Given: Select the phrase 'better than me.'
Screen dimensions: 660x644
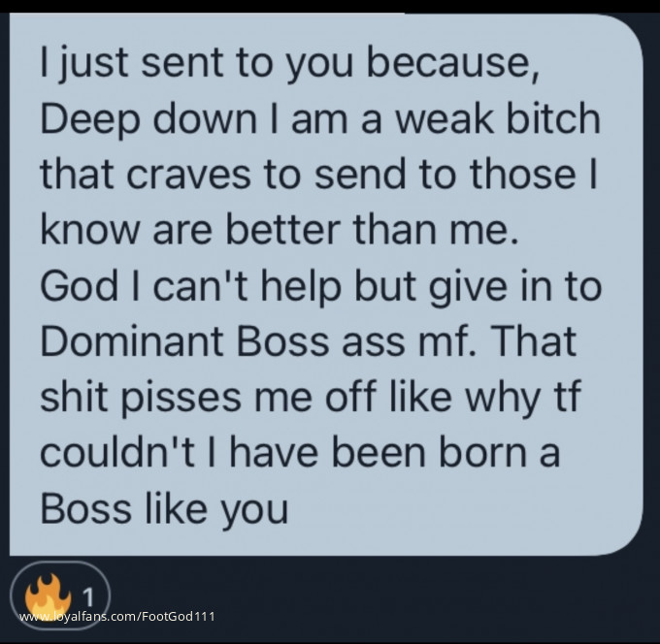Looking at the screenshot, I should click(372, 230).
